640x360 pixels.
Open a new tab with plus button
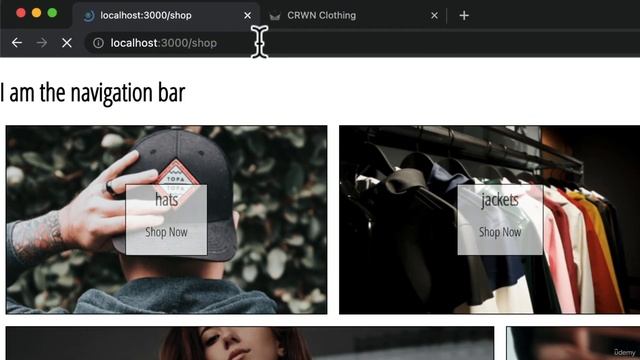464,16
